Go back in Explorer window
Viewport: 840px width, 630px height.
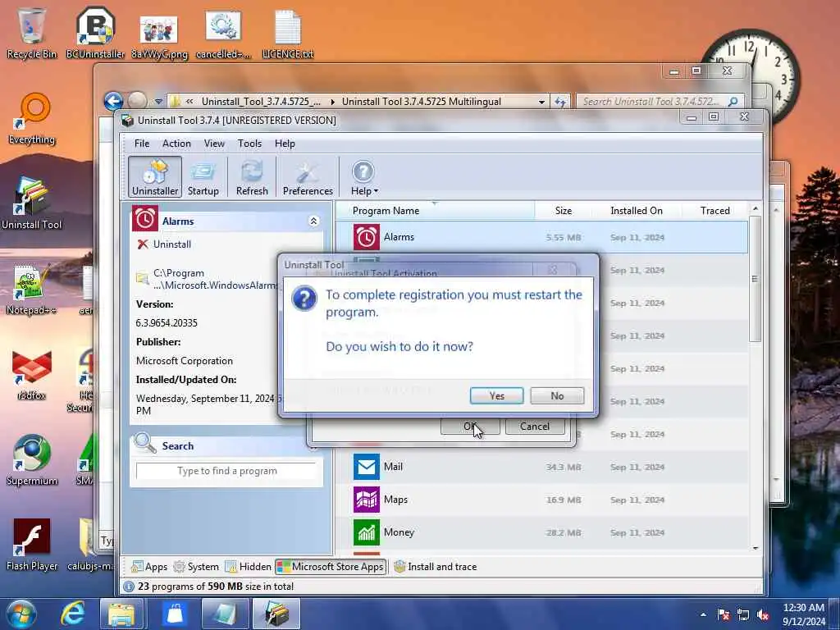[x=113, y=101]
